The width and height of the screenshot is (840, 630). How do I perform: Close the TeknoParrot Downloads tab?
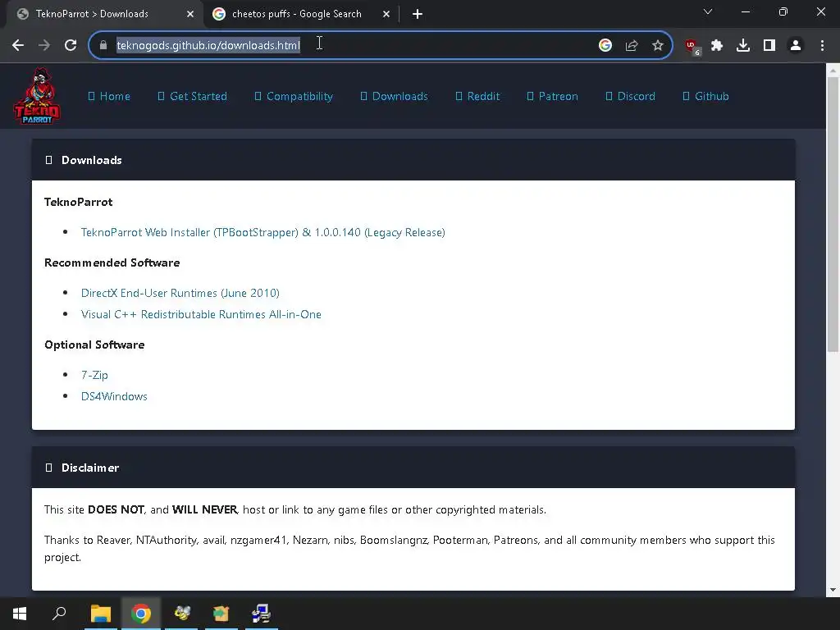click(x=190, y=14)
